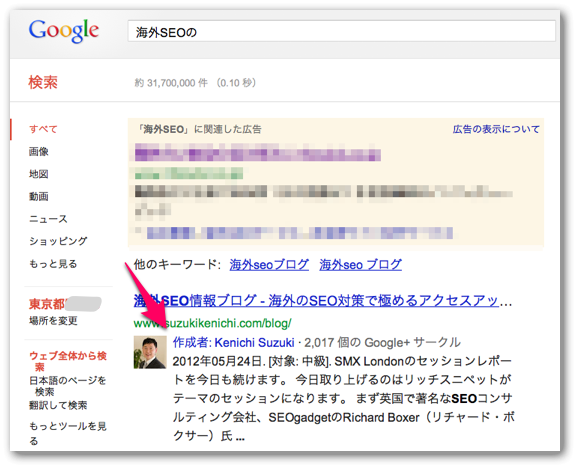Click the 約 31,700,000 件 result count
This screenshot has width=576, height=467.
coord(171,83)
